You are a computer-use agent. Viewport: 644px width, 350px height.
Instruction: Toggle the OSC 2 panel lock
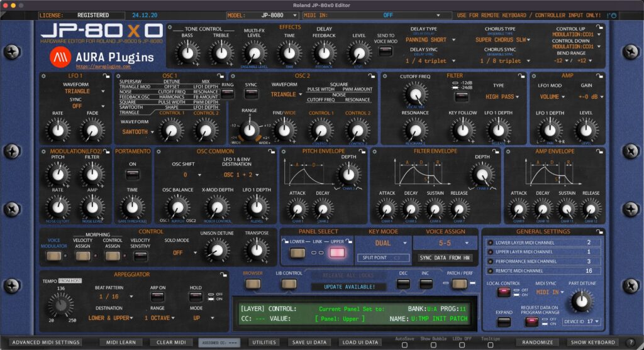point(371,76)
